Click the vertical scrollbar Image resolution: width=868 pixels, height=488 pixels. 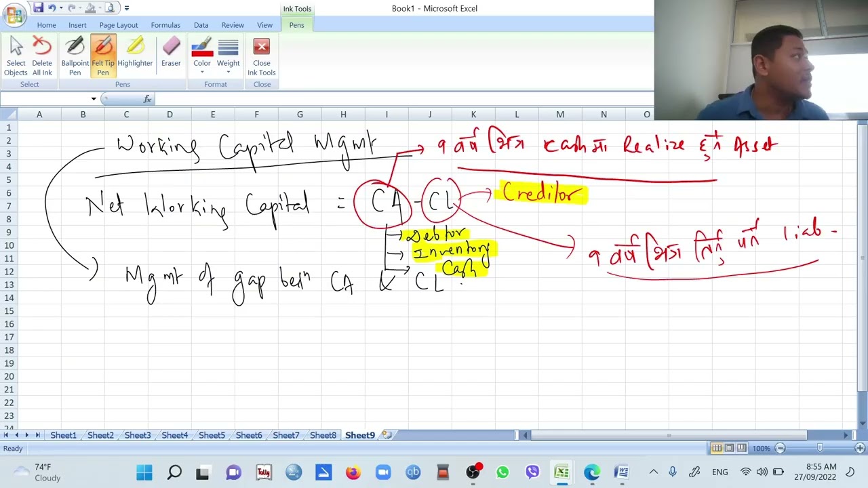coord(863,258)
